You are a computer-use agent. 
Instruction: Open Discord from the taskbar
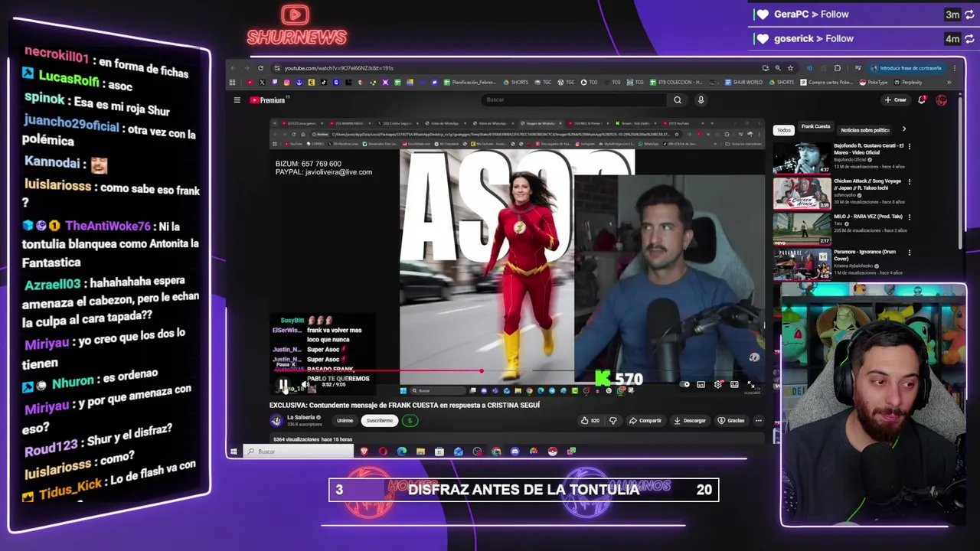click(x=514, y=452)
